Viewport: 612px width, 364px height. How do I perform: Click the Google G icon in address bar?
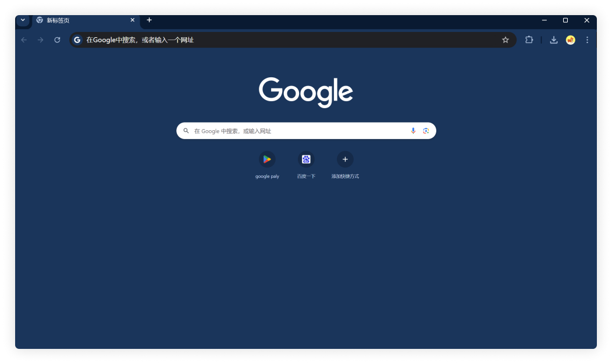pos(77,40)
